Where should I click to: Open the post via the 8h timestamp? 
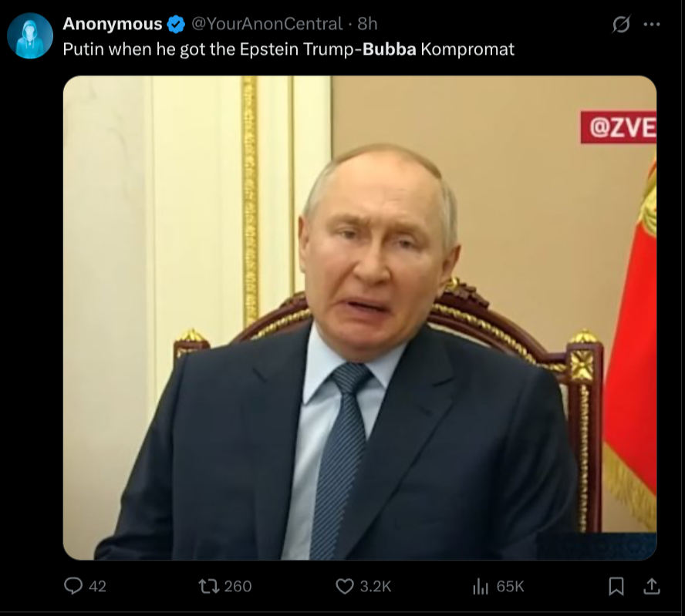click(x=367, y=24)
